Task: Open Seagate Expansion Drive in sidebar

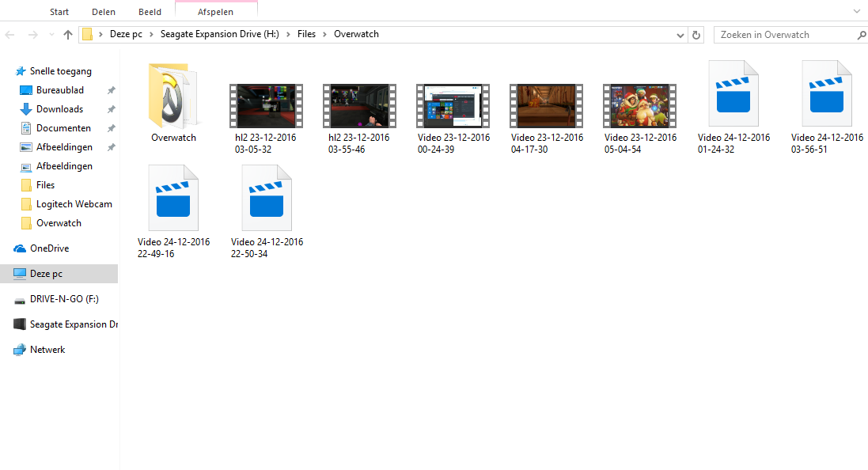Action: (x=74, y=324)
